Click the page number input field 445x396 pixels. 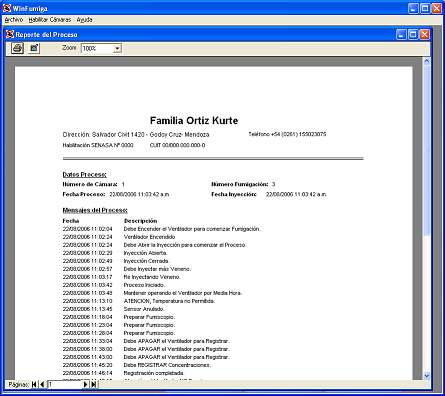65,384
